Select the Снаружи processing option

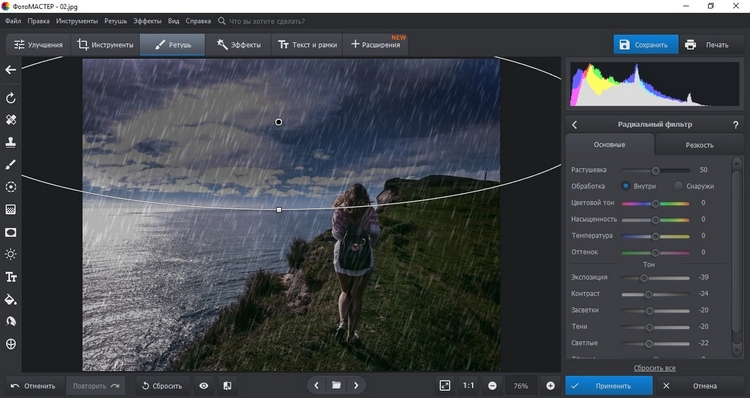(x=695, y=186)
